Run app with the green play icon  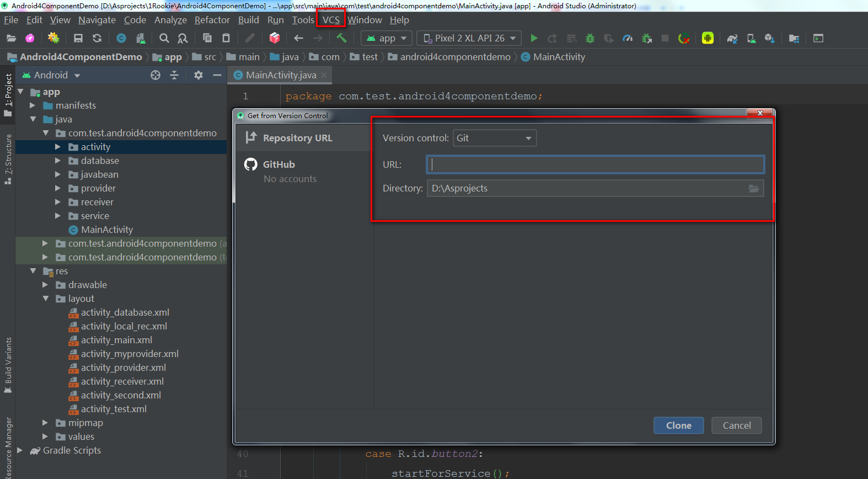[534, 38]
